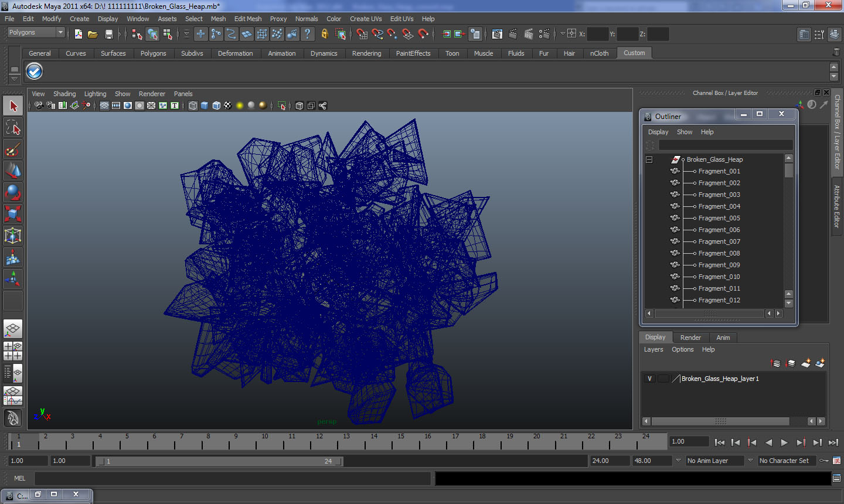This screenshot has height=504, width=844.
Task: Expand the selection mask collapse arrow
Action: pyautogui.click(x=186, y=34)
